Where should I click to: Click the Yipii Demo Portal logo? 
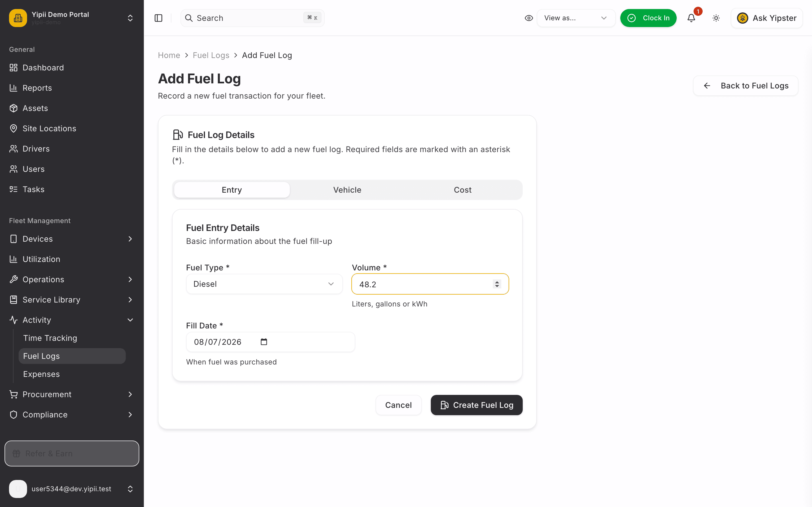18,18
